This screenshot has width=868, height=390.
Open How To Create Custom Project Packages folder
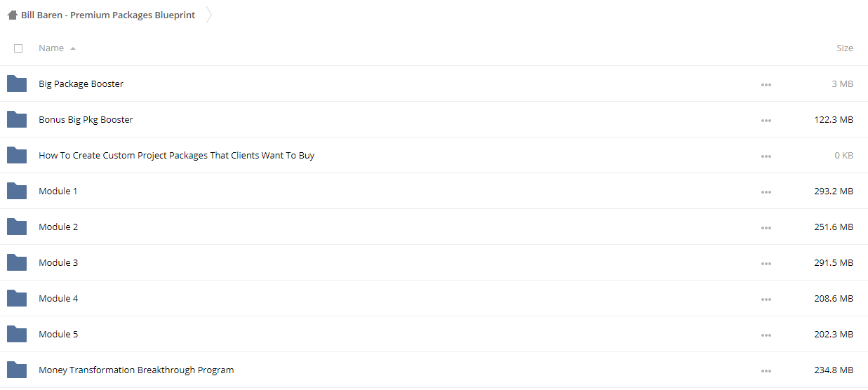click(176, 156)
